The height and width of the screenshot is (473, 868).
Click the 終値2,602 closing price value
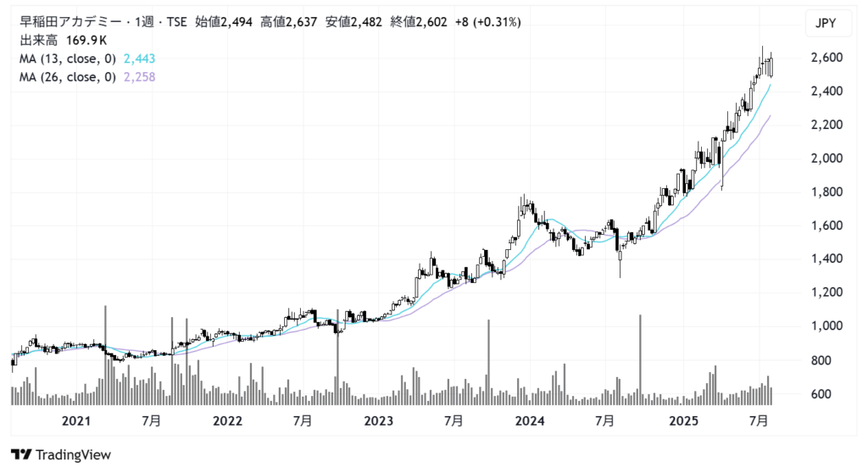point(419,22)
